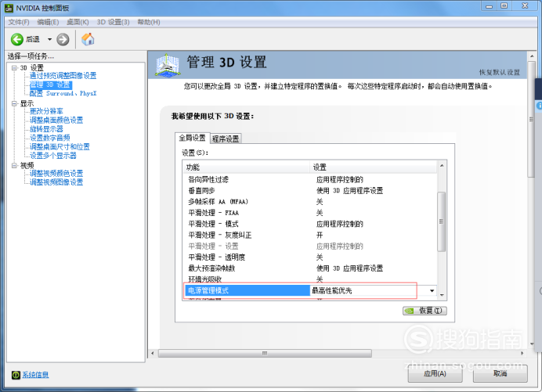Click the 3D settings header cube icon
Screen dimensions: 542x392
(x=168, y=65)
